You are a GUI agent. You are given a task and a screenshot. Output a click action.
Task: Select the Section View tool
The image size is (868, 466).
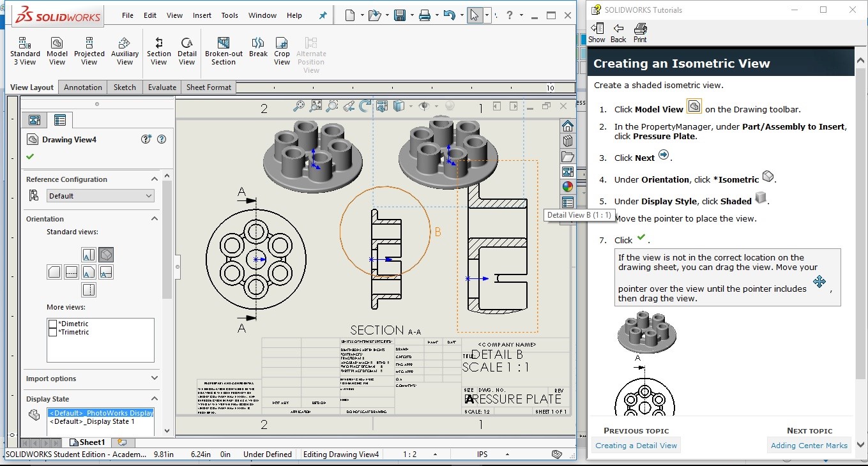pyautogui.click(x=159, y=50)
